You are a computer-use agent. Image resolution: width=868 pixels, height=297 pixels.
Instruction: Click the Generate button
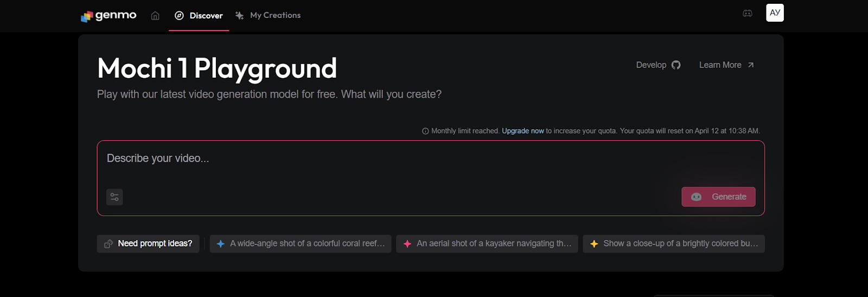point(718,197)
